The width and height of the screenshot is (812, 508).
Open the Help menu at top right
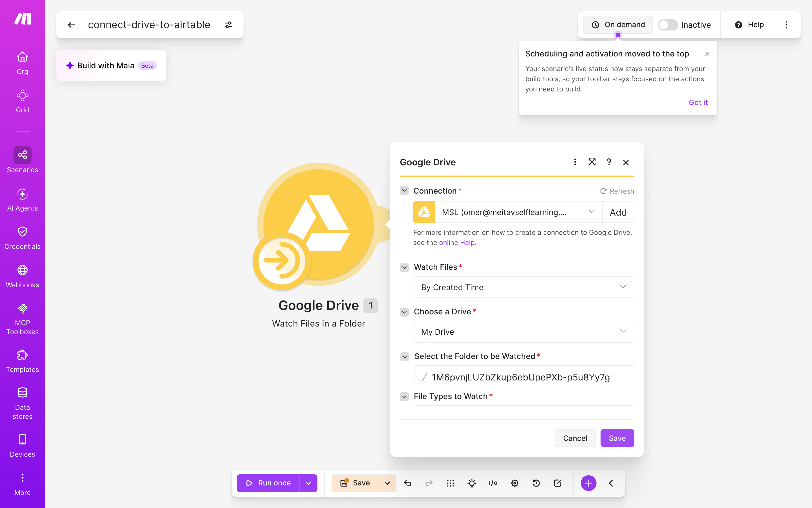[x=749, y=25]
